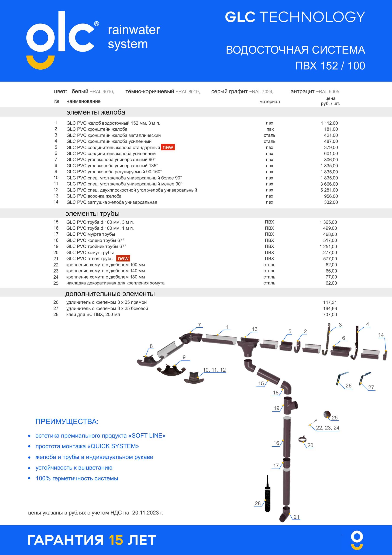This screenshot has width=392, height=555.
Task: Click the small glc emblem in the footer
Action: tap(357, 540)
